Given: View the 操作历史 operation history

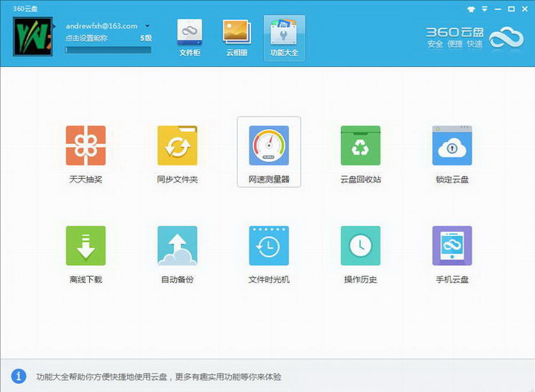Looking at the screenshot, I should (360, 246).
